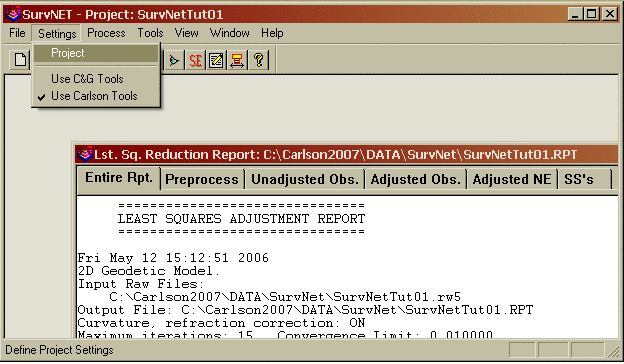Show the SS's tab
Image resolution: width=624 pixels, height=364 pixels.
[x=584, y=179]
